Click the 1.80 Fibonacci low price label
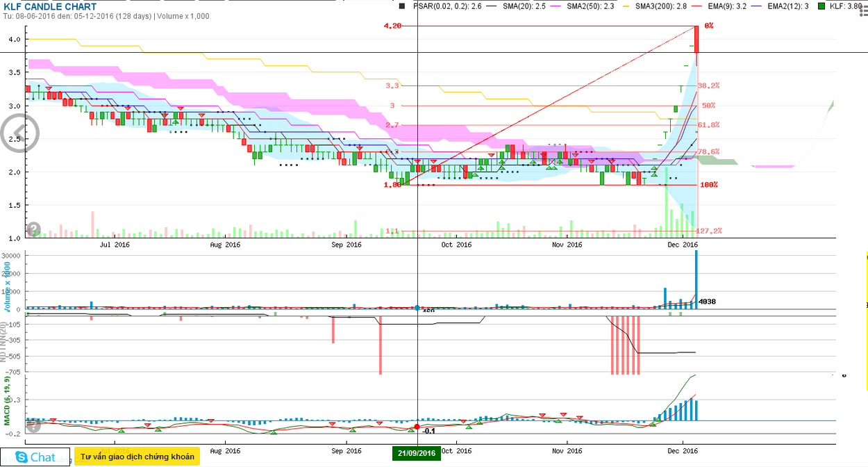The width and height of the screenshot is (868, 467). (392, 185)
